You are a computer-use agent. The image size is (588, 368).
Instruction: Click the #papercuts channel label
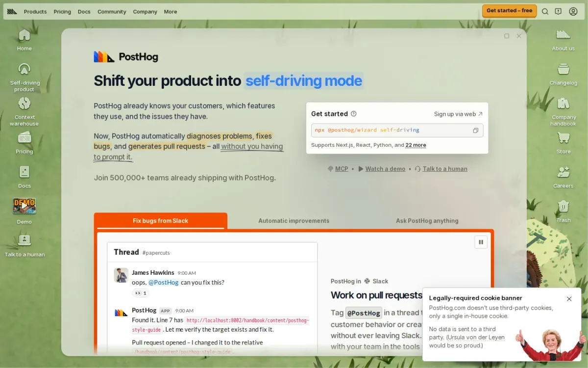[x=156, y=253]
